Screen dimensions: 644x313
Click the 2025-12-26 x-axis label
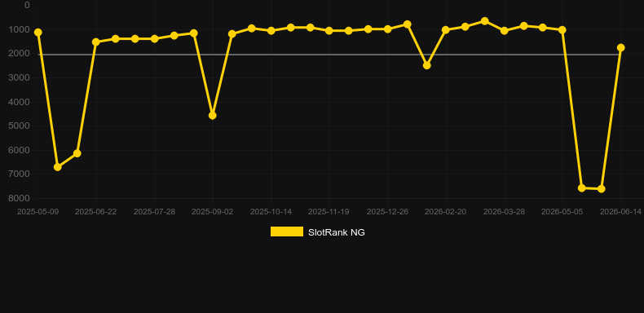pos(387,212)
